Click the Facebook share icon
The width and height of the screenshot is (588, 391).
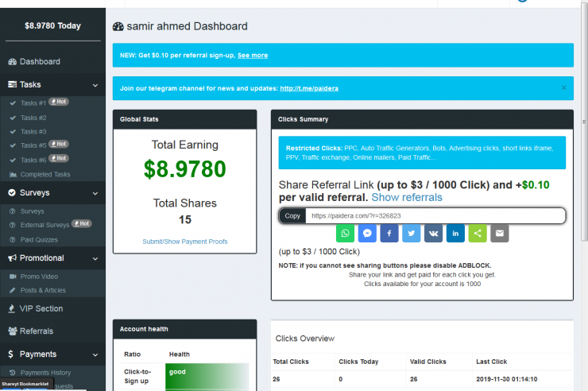(389, 233)
